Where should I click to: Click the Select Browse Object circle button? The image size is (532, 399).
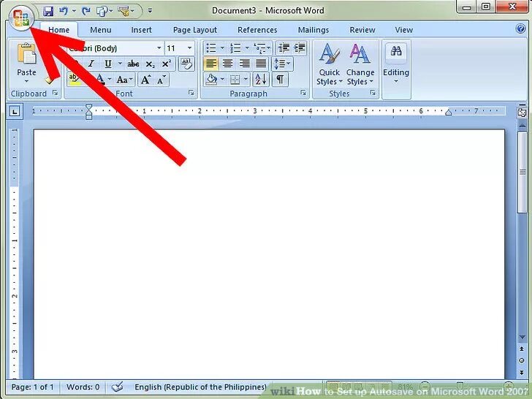tap(522, 360)
